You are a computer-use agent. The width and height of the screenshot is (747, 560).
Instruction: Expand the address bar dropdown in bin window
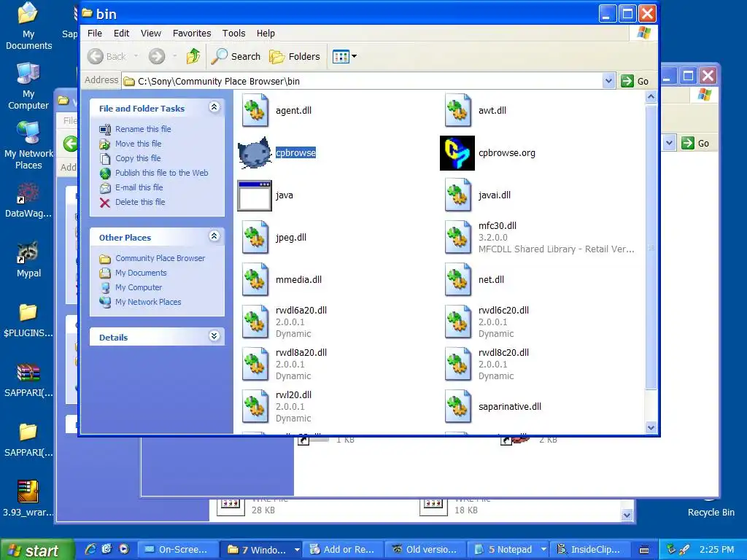coord(608,81)
